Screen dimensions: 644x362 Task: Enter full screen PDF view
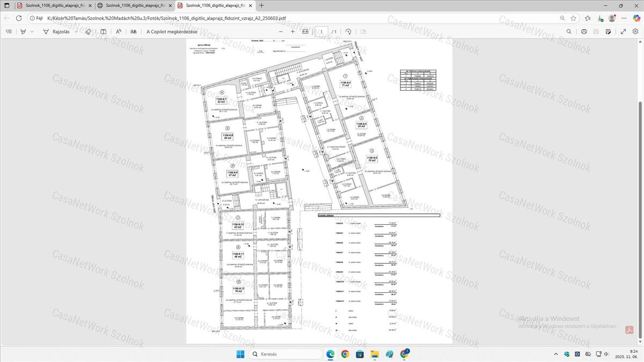pos(623,32)
